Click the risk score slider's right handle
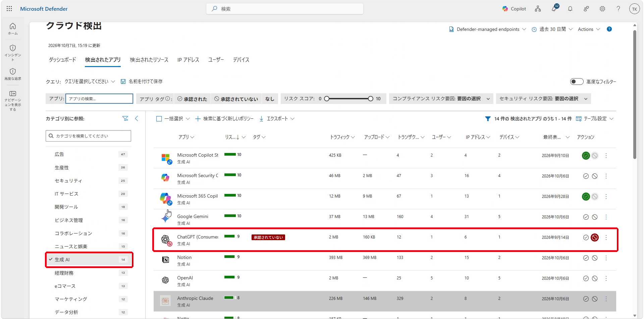Screen dimensions: 644x319 pyautogui.click(x=370, y=99)
